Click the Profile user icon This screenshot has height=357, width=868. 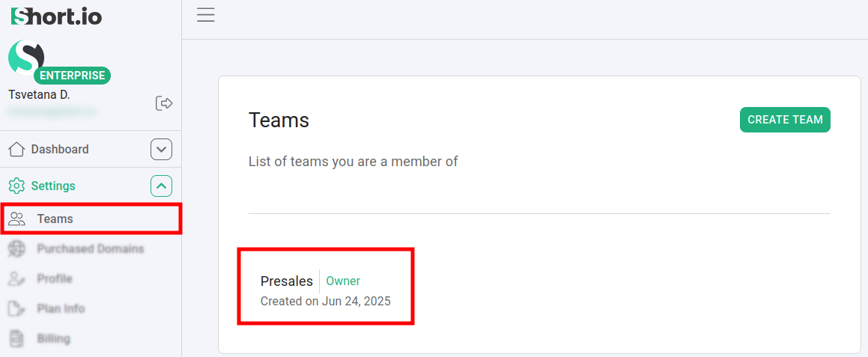(x=16, y=278)
